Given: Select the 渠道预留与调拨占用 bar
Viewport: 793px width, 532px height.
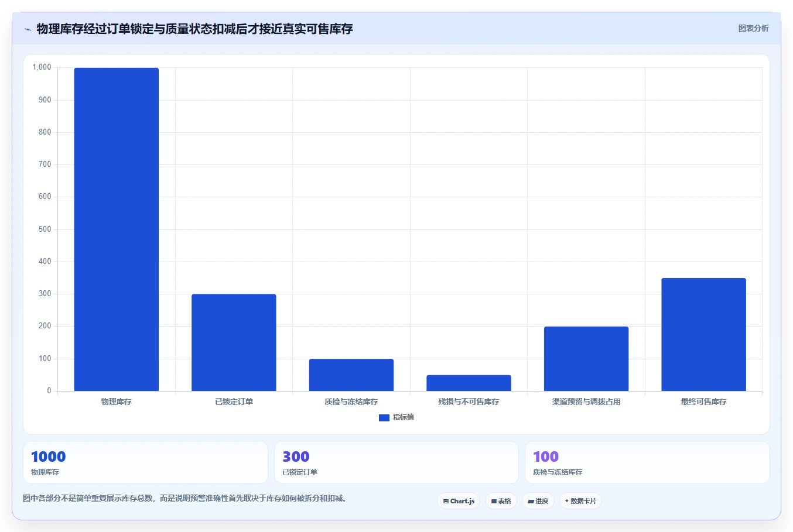Looking at the screenshot, I should click(586, 359).
